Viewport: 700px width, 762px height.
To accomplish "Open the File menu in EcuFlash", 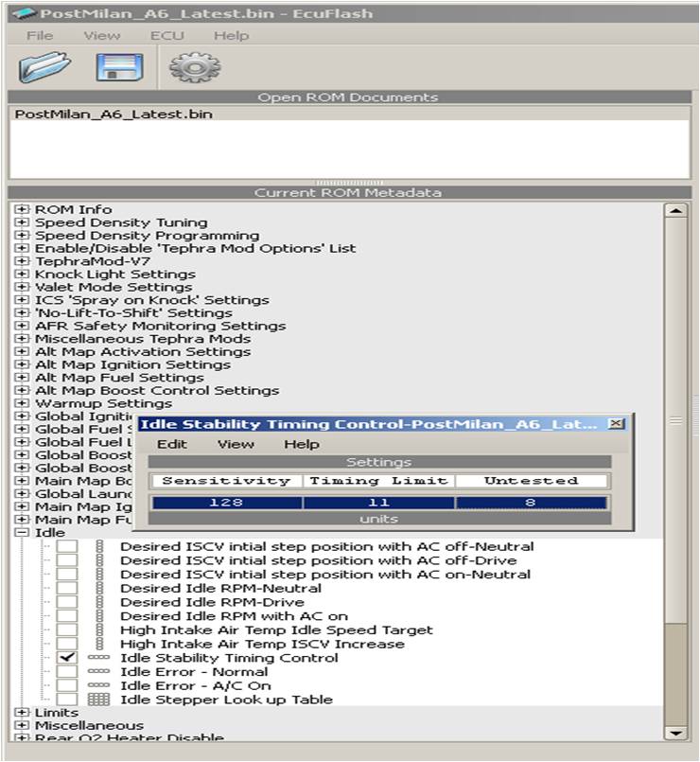I will [x=40, y=35].
